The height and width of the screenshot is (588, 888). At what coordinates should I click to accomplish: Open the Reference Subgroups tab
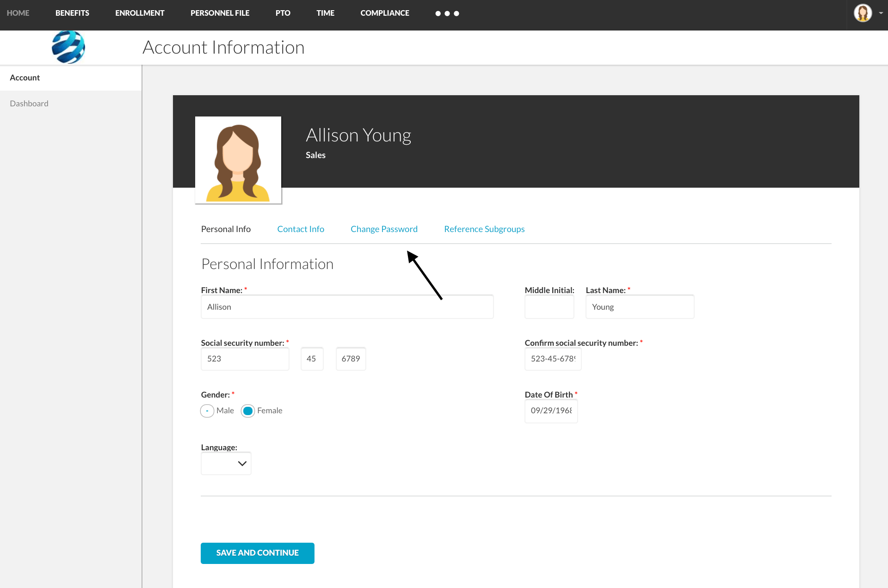click(x=484, y=229)
